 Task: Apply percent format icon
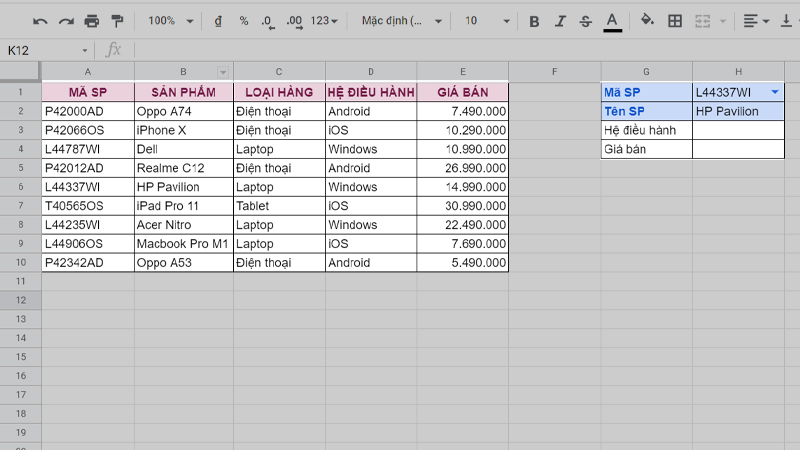tap(244, 21)
